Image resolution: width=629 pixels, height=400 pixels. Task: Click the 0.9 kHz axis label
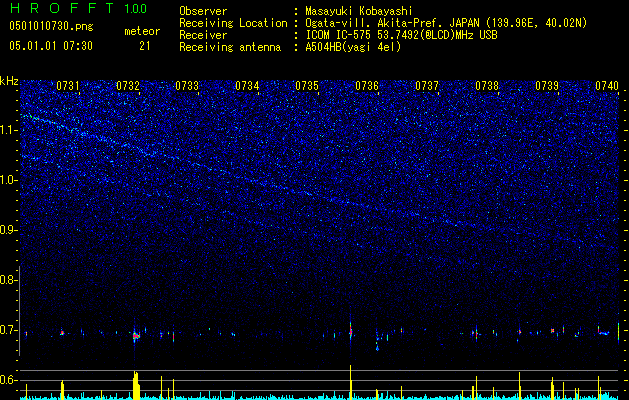[x=8, y=230]
